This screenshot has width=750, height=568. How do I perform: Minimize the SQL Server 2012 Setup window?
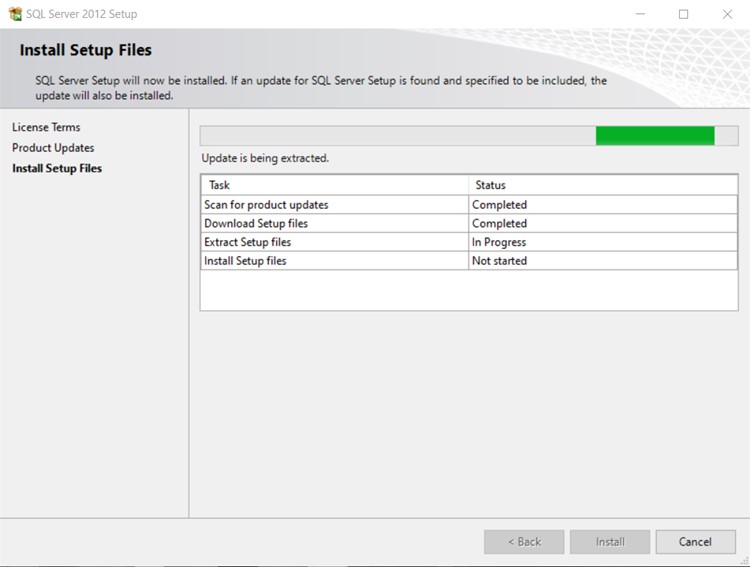click(x=640, y=14)
